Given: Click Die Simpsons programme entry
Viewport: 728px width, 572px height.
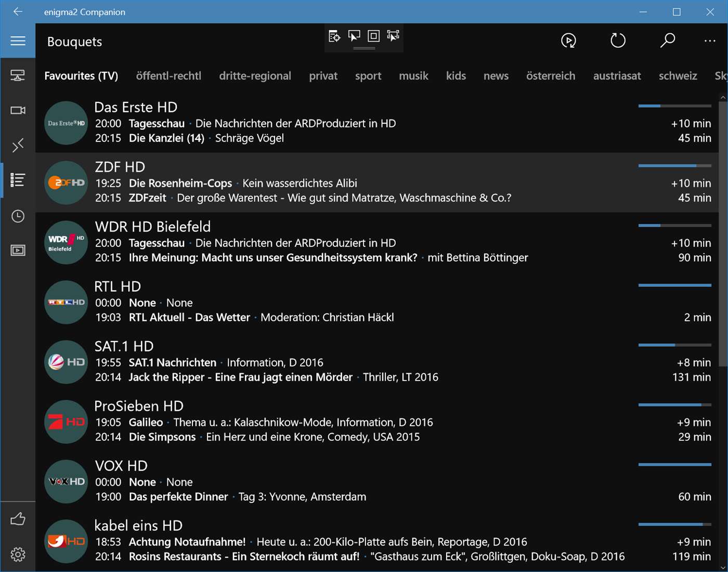Looking at the screenshot, I should click(x=162, y=437).
